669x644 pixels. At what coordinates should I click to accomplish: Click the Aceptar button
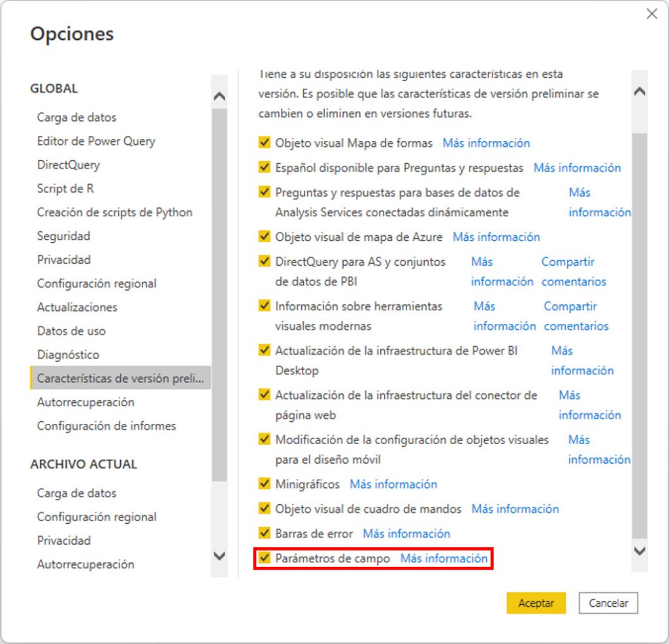pos(536,603)
